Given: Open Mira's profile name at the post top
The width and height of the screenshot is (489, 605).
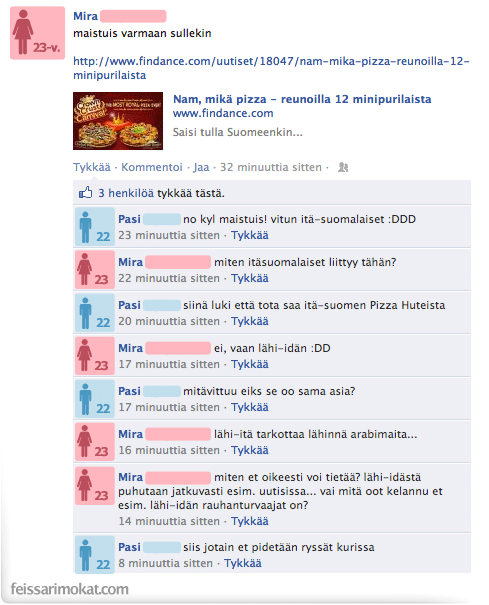Looking at the screenshot, I should click(85, 16).
